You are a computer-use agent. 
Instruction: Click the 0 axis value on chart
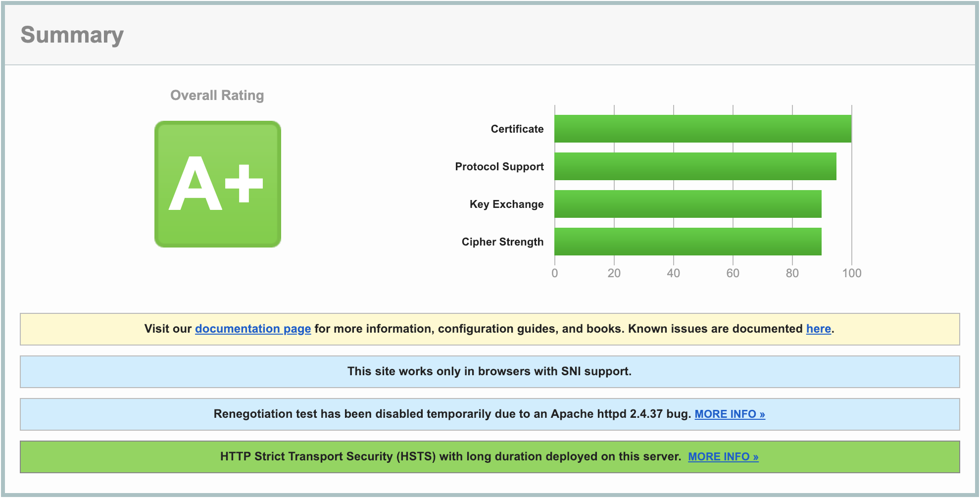click(x=555, y=273)
